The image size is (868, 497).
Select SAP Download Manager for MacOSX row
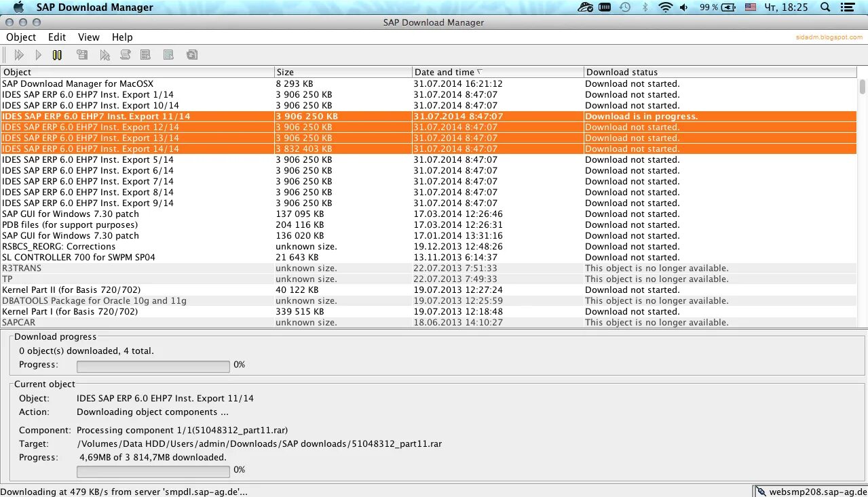tap(428, 84)
